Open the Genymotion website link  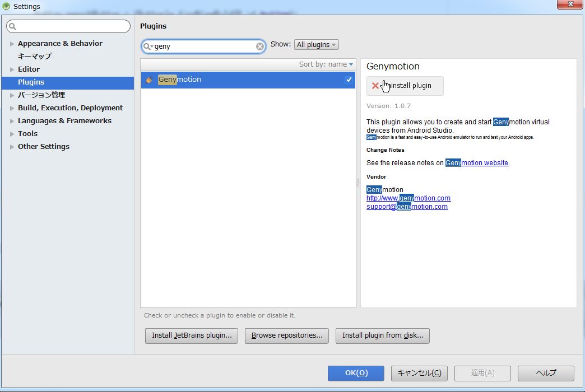(477, 163)
